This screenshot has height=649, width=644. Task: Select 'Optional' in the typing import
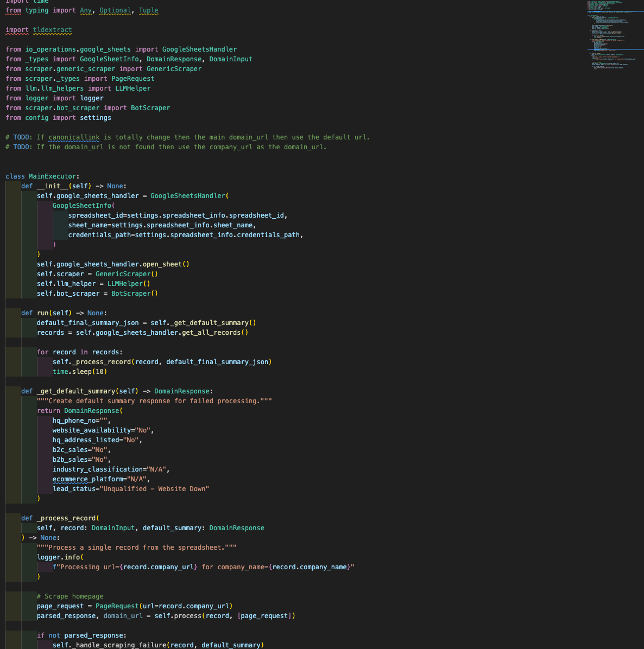pyautogui.click(x=115, y=10)
